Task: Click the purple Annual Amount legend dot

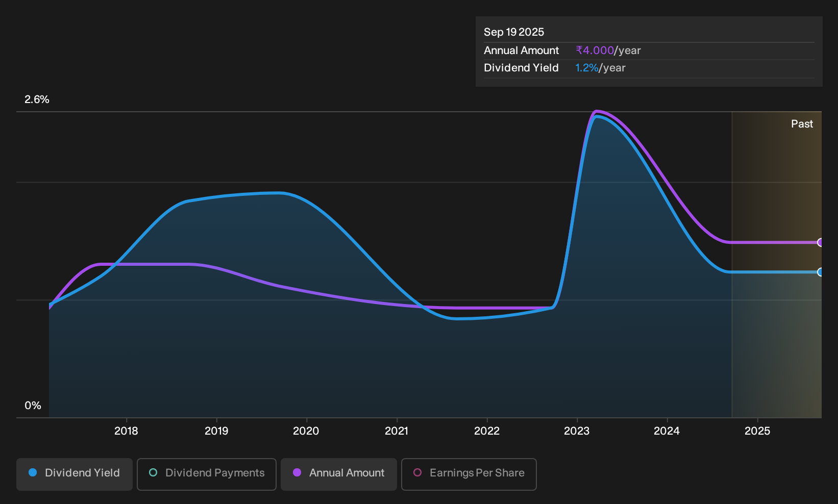Action: point(297,473)
